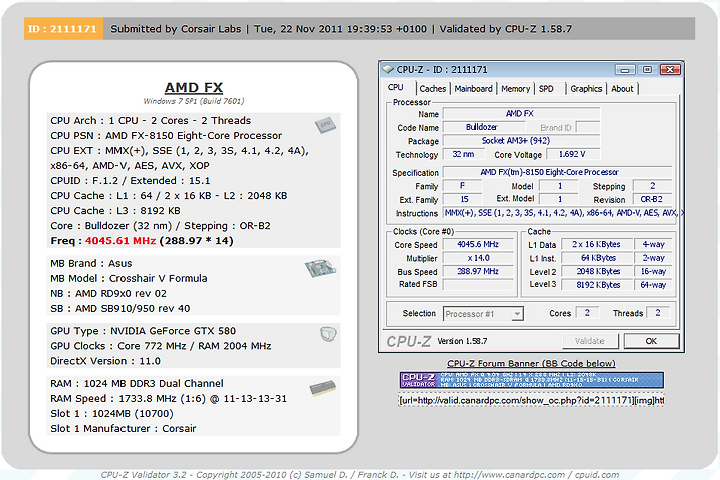Click the Slot 1 Manufacturer : Corsair line
720x480 pixels.
coord(123,429)
